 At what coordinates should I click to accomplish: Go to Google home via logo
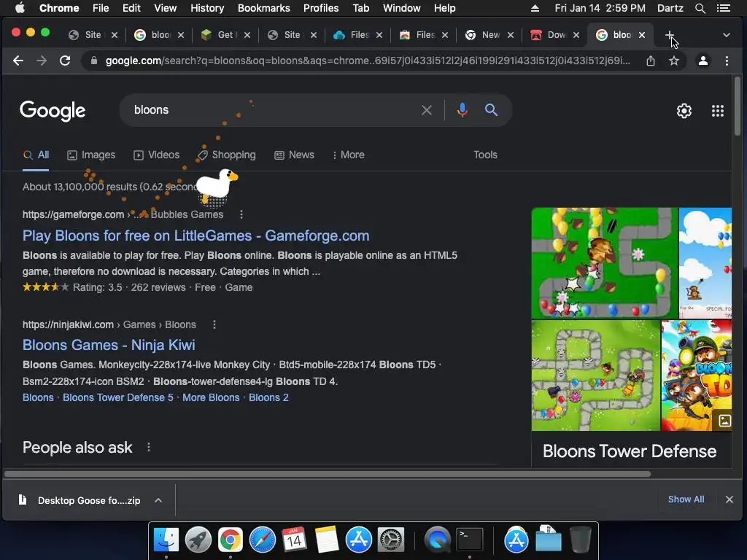coord(53,111)
